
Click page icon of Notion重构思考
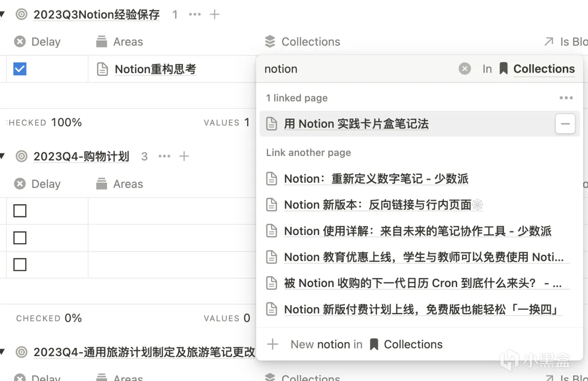point(102,69)
